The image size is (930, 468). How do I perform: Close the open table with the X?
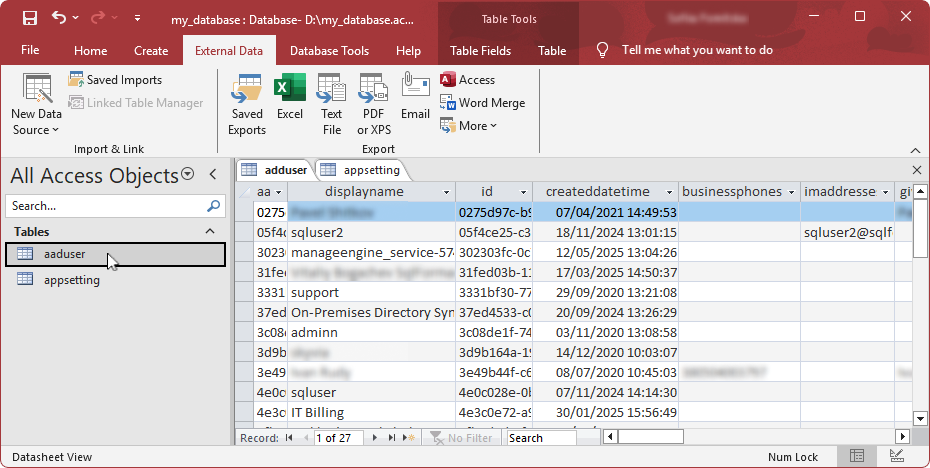point(916,170)
